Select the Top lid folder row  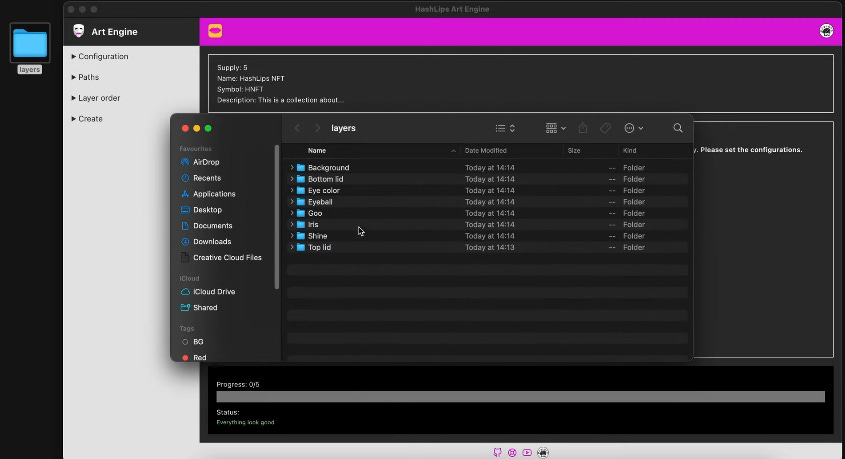(x=488, y=247)
